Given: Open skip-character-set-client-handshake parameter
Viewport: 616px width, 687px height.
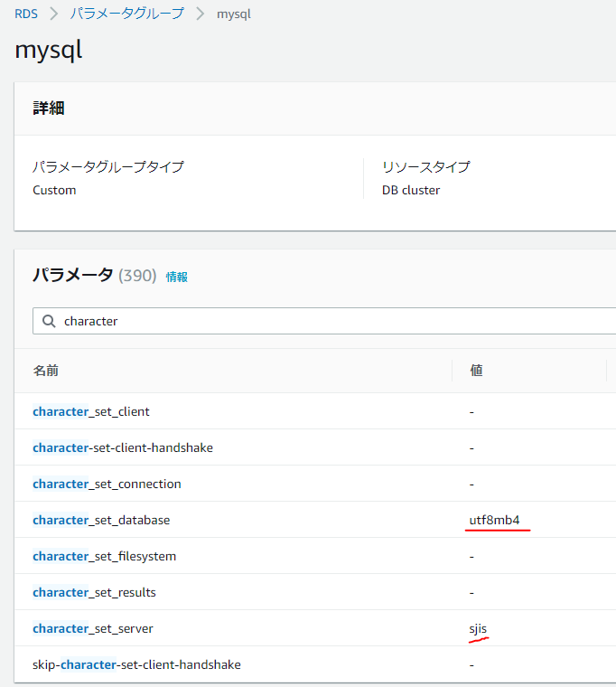Looking at the screenshot, I should (136, 664).
